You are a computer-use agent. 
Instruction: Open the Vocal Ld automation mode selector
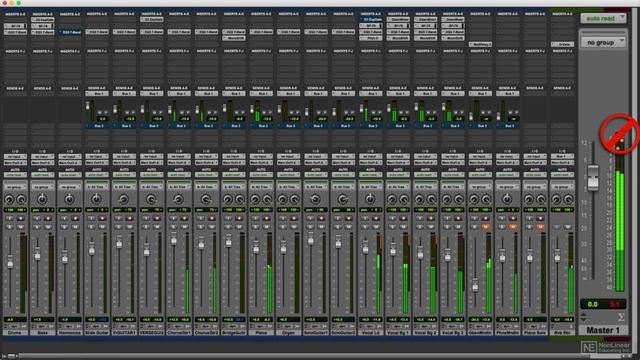coord(371,175)
